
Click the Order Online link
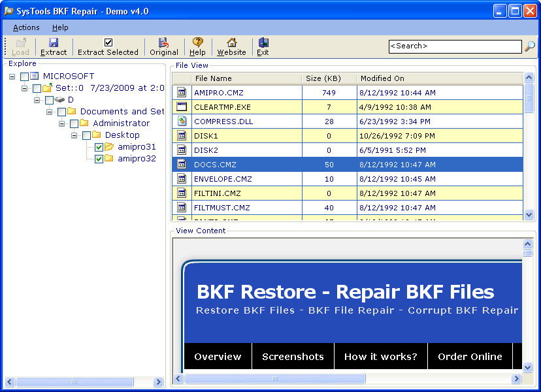tap(470, 357)
